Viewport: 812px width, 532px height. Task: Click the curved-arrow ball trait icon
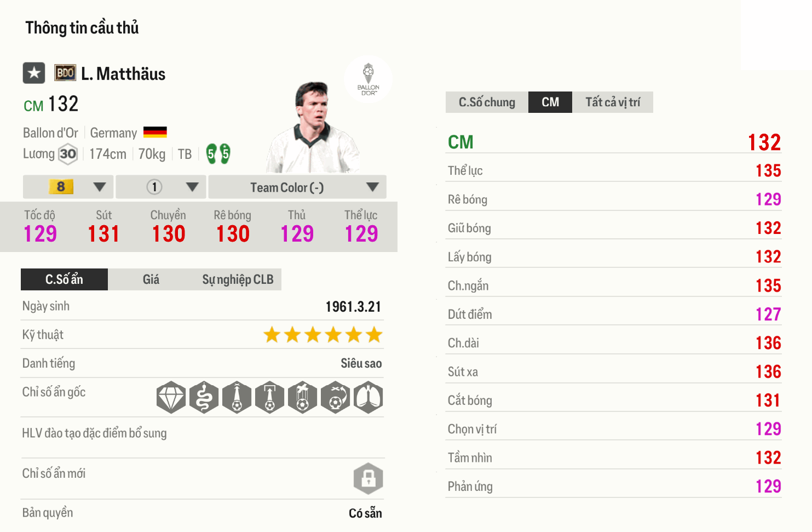tap(335, 397)
